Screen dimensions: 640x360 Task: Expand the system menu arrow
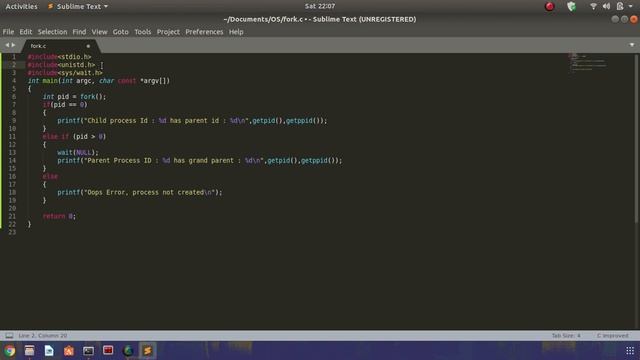[631, 6]
